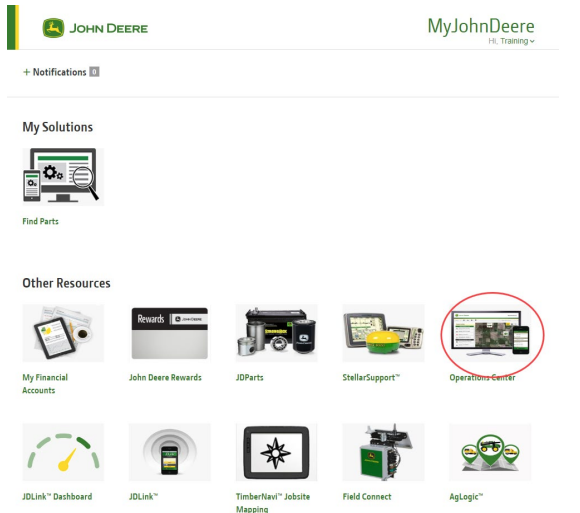Image resolution: width=580 pixels, height=513 pixels.
Task: Follow the Find Parts text link
Action: click(x=40, y=221)
